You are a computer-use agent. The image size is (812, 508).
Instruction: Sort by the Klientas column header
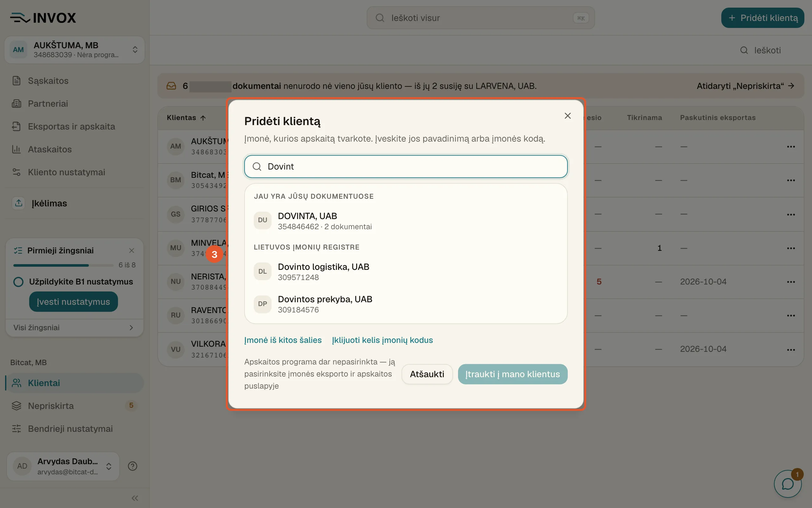pos(186,117)
